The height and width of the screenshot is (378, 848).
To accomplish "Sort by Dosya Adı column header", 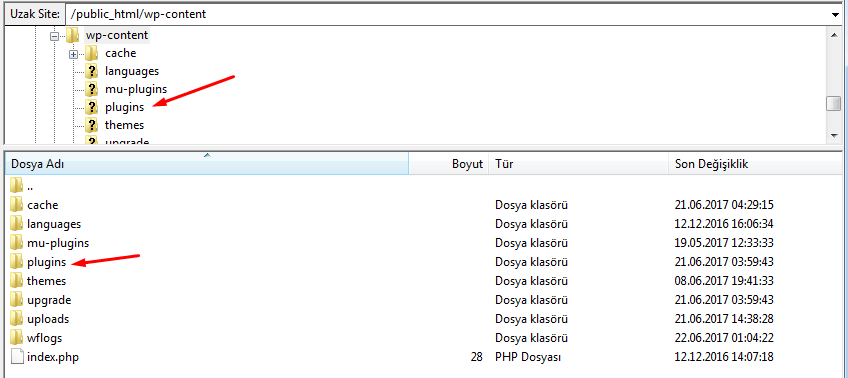I will (206, 164).
